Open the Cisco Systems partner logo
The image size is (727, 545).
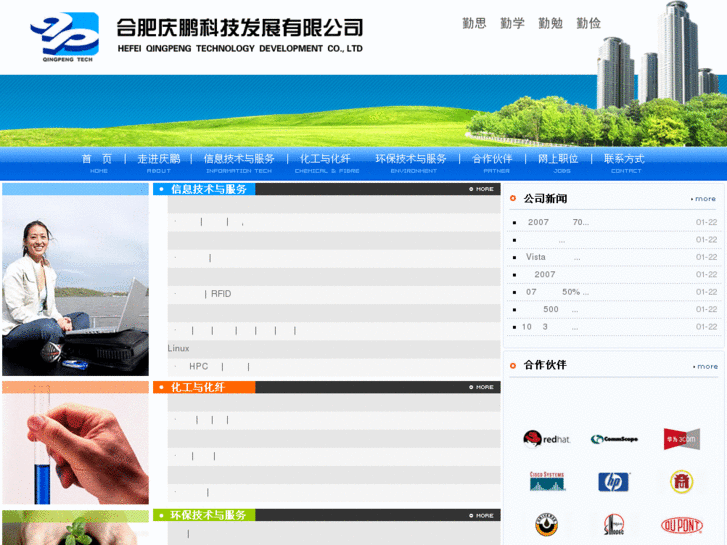(547, 481)
